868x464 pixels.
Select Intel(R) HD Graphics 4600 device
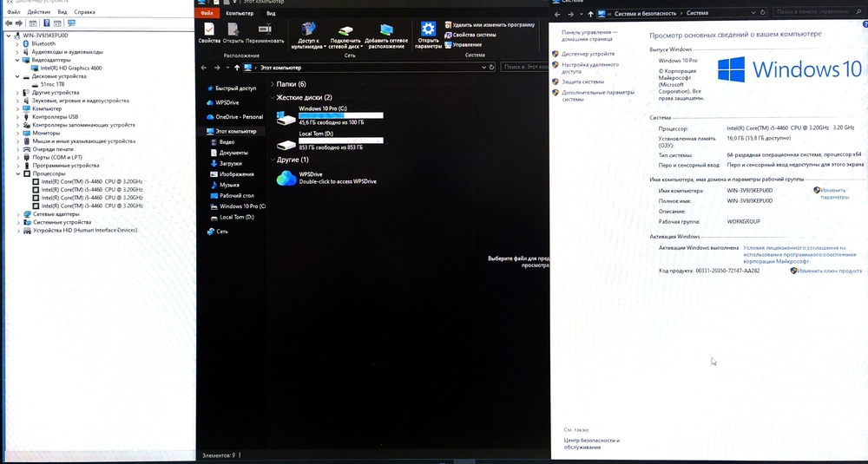point(71,68)
